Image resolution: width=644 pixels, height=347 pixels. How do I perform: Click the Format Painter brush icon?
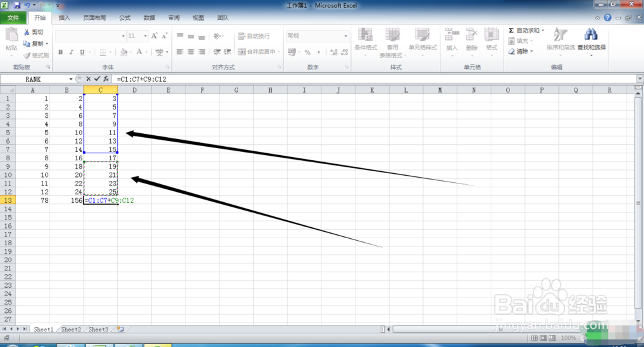[27, 55]
